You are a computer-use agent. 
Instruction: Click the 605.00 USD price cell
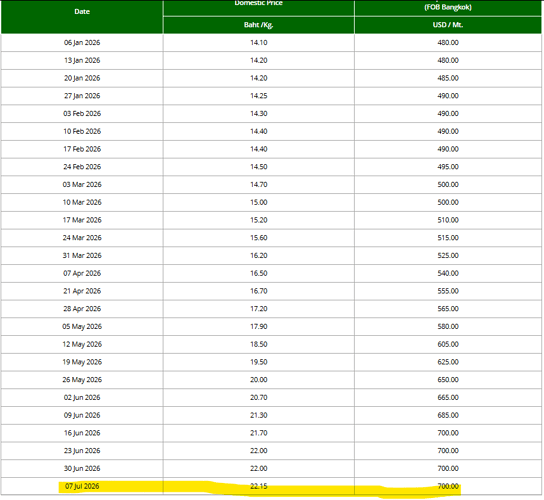point(448,344)
